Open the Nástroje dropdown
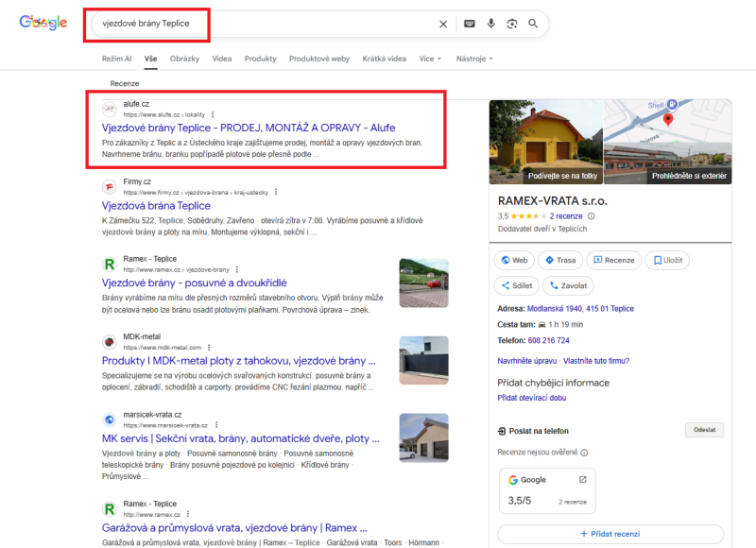 (474, 59)
